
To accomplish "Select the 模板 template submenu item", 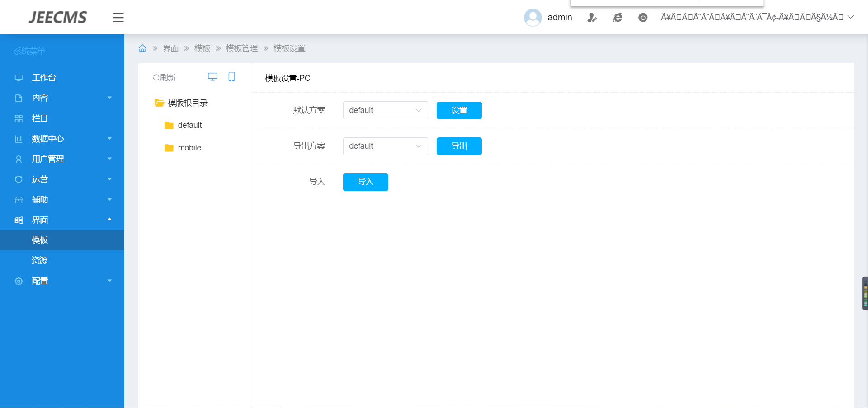I will pos(62,240).
